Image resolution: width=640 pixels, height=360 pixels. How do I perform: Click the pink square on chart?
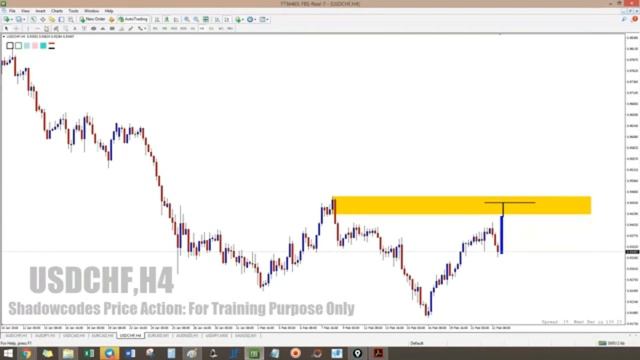pyautogui.click(x=35, y=46)
